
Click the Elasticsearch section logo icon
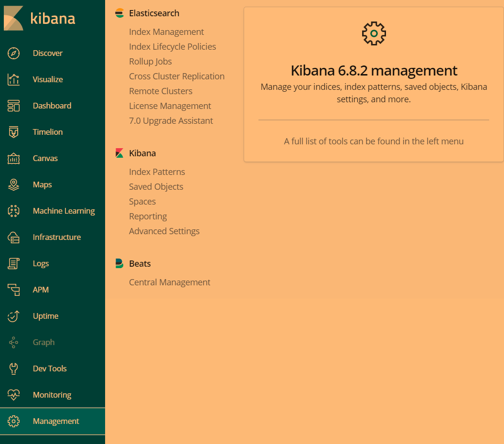click(x=119, y=13)
